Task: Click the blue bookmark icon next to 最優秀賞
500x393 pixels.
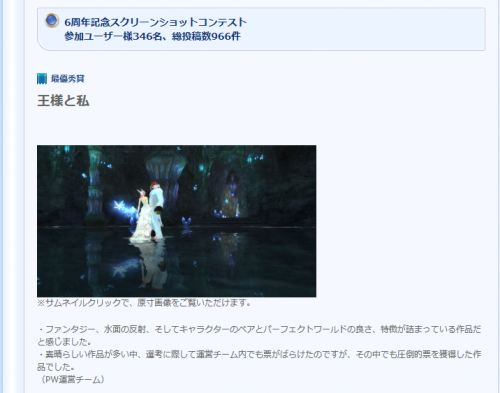Action: pyautogui.click(x=42, y=79)
